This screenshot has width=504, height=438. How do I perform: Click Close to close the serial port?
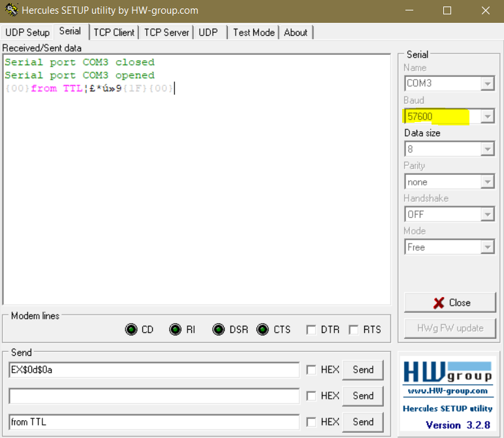[x=450, y=302]
